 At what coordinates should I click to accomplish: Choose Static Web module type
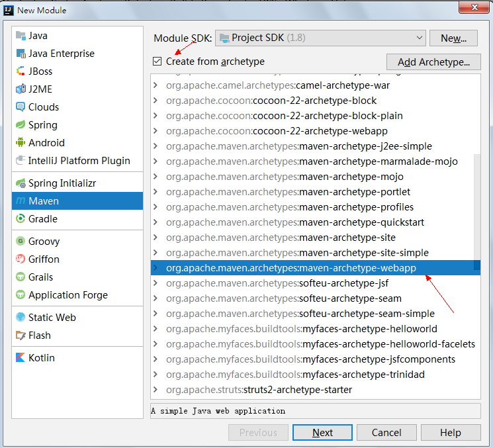pyautogui.click(x=77, y=317)
